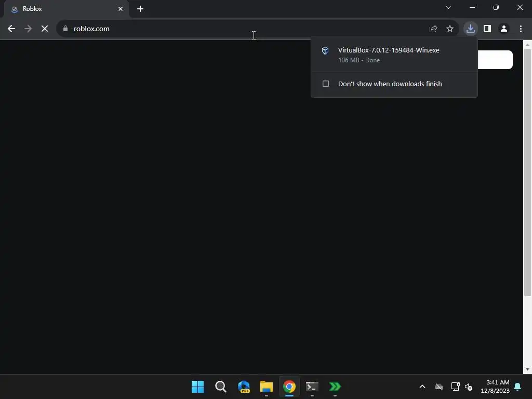Open a new tab with plus

(140, 9)
